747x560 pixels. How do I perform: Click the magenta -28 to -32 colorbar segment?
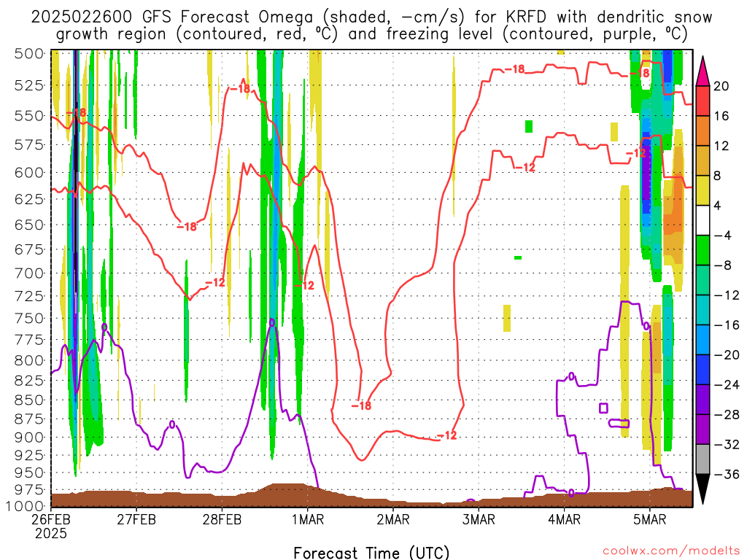703,429
